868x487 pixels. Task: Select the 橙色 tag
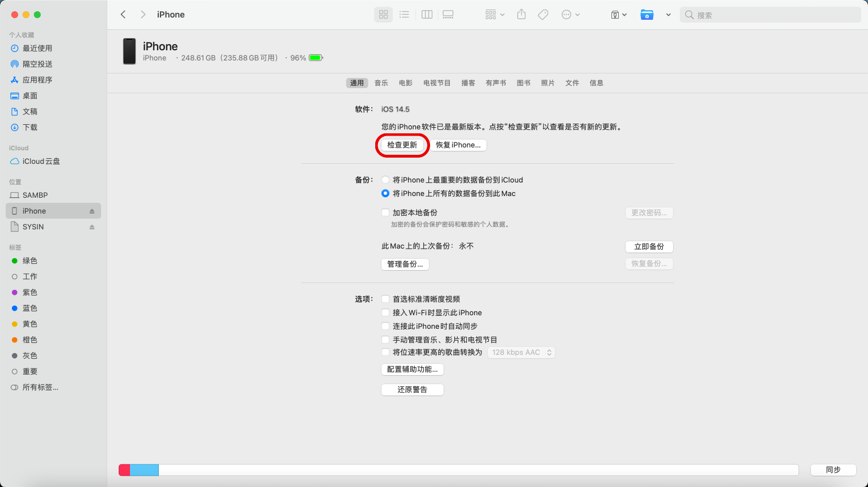(53, 340)
